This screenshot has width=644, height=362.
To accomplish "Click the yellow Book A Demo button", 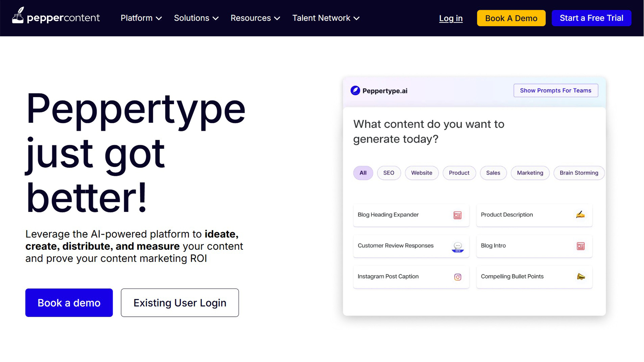I will (x=511, y=18).
